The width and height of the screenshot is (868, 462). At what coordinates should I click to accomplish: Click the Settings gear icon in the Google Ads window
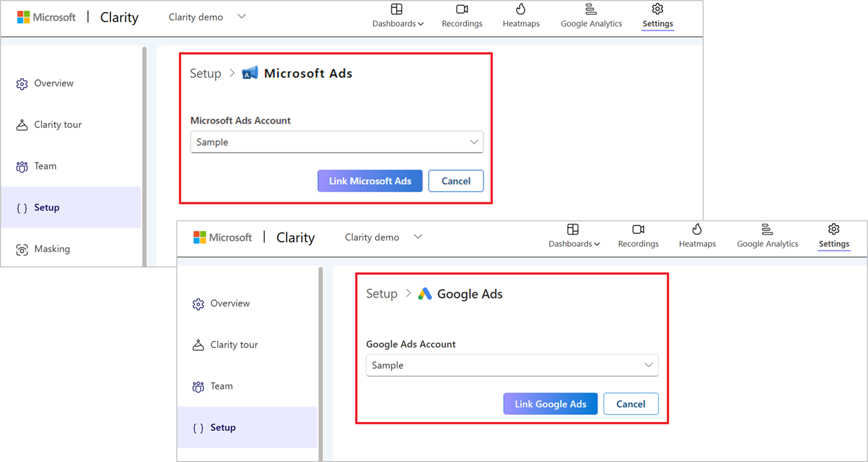click(x=834, y=229)
